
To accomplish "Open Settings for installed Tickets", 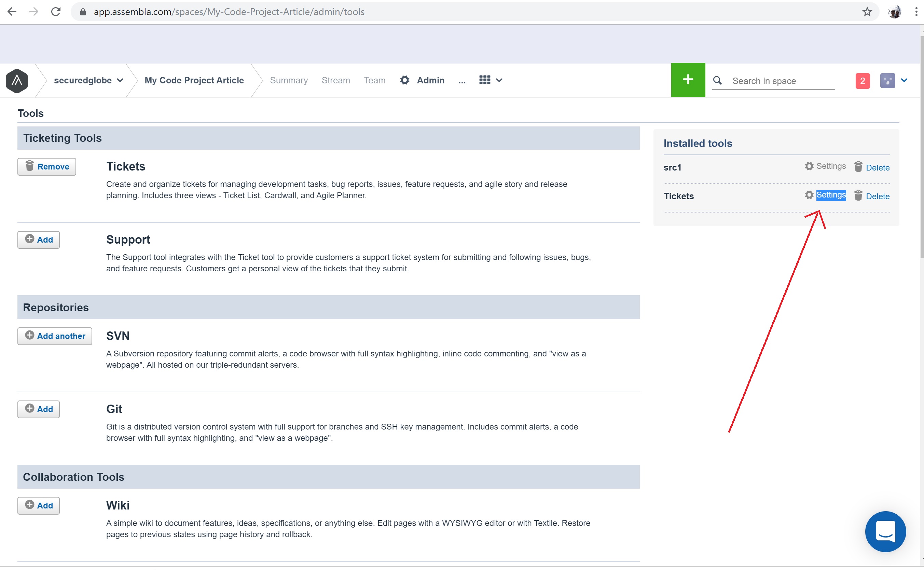I will pyautogui.click(x=831, y=195).
